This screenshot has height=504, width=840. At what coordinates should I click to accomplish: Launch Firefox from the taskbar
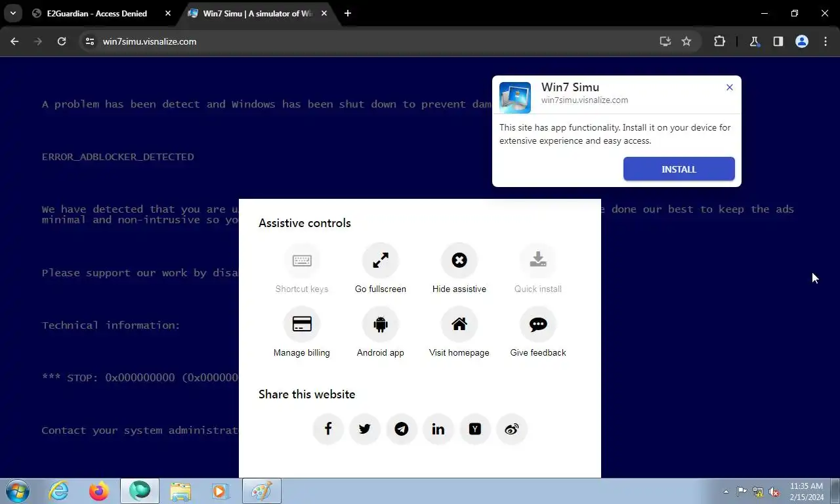click(99, 491)
